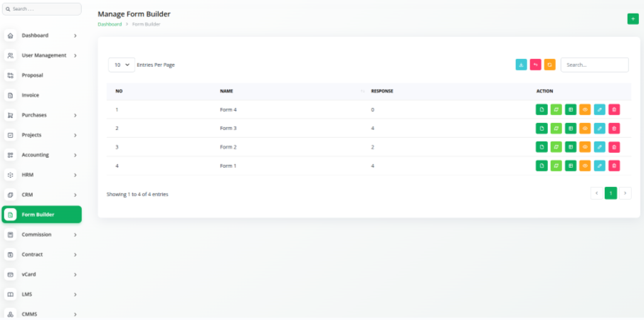The image size is (644, 320).
Task: Click the pink reset arrow icon
Action: (535, 65)
